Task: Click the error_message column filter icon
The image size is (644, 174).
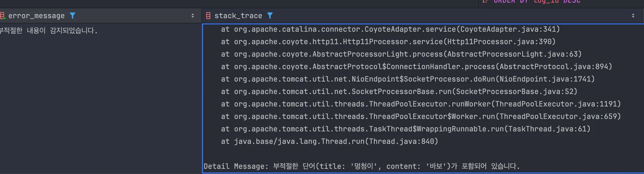Action: [72, 15]
